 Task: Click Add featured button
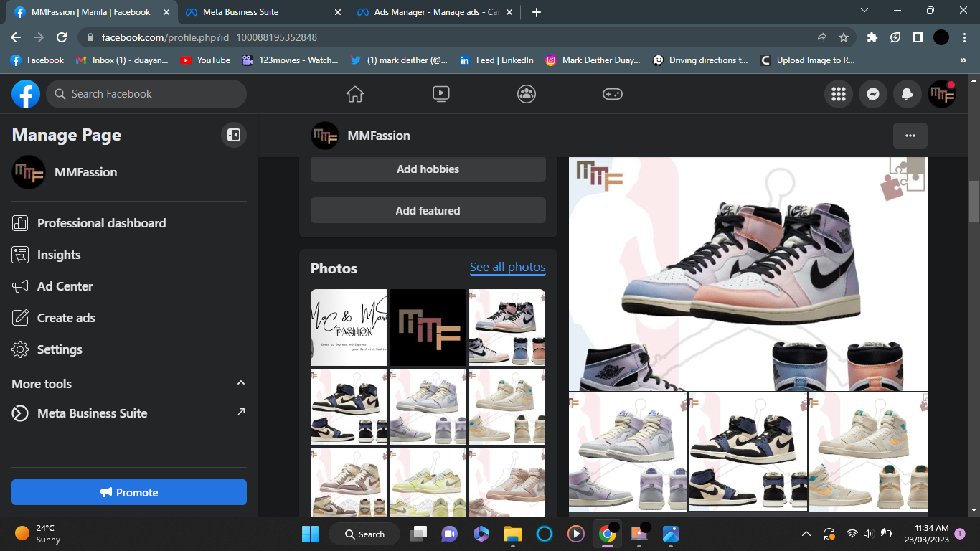(428, 211)
